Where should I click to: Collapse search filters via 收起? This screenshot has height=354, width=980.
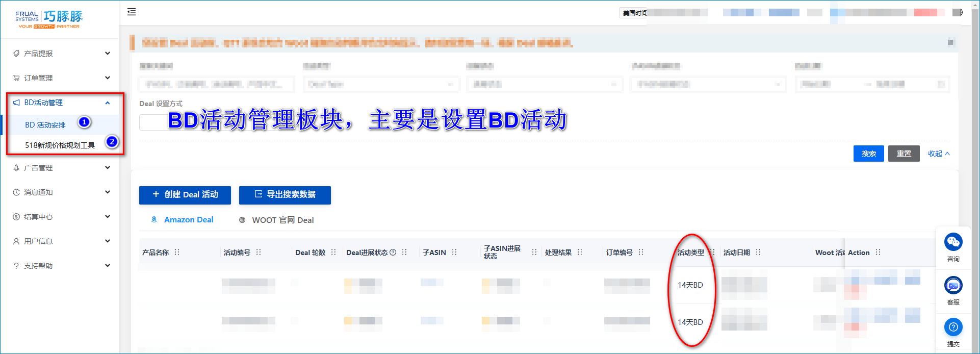coord(939,154)
